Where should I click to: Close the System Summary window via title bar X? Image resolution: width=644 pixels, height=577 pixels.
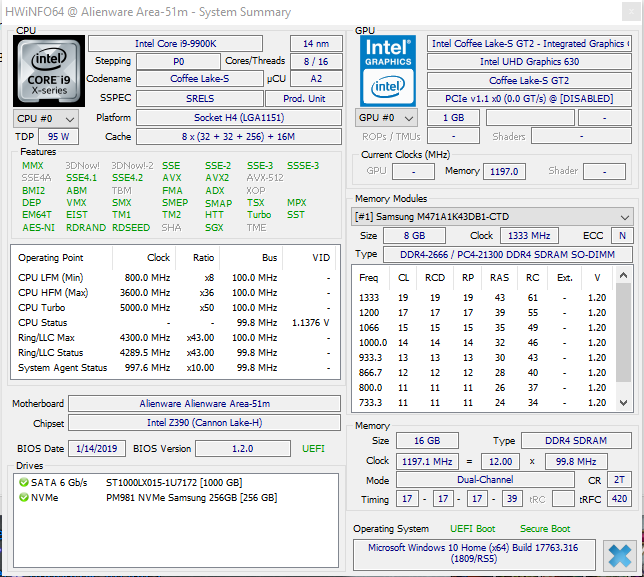point(631,12)
